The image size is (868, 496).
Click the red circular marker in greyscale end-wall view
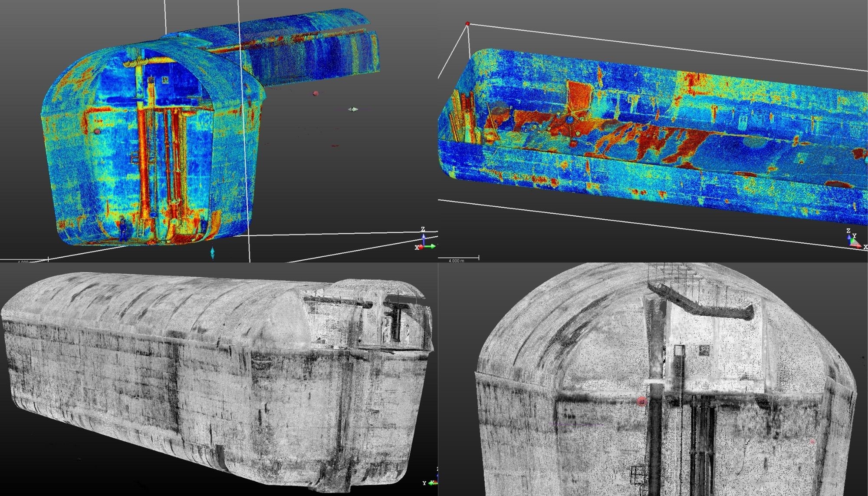point(642,402)
